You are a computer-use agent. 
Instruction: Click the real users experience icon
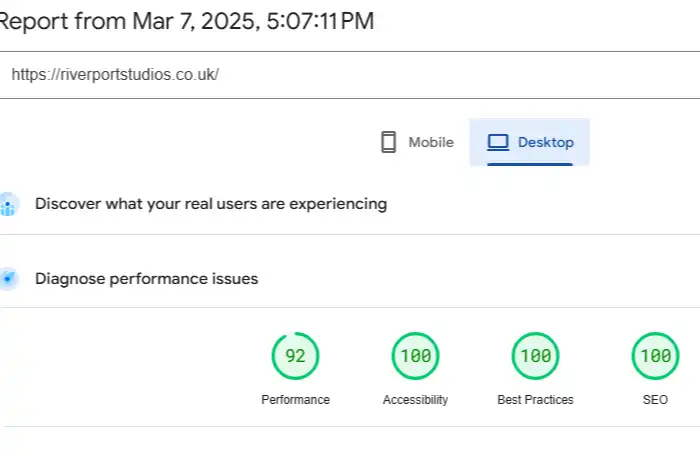coord(8,205)
